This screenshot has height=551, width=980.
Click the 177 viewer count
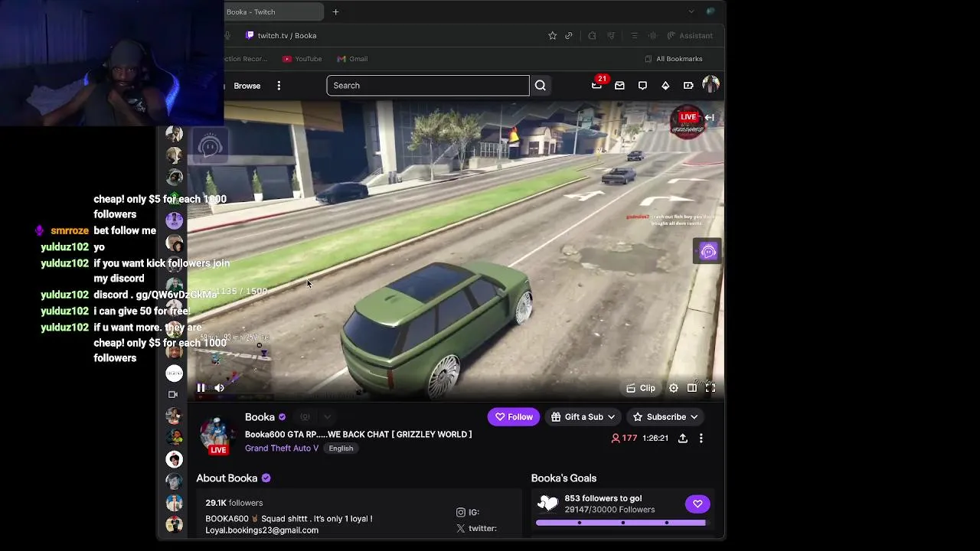(x=624, y=439)
